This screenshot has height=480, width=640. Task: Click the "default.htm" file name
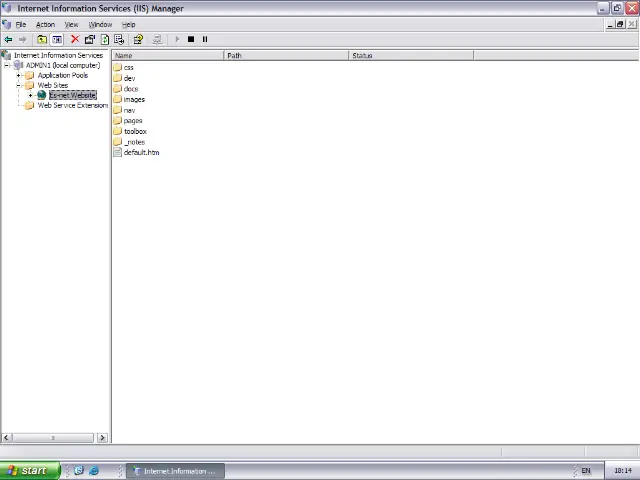(x=142, y=152)
